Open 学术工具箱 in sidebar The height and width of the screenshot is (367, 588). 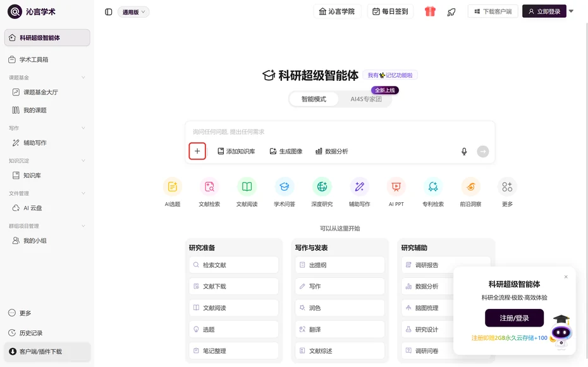[x=47, y=59]
